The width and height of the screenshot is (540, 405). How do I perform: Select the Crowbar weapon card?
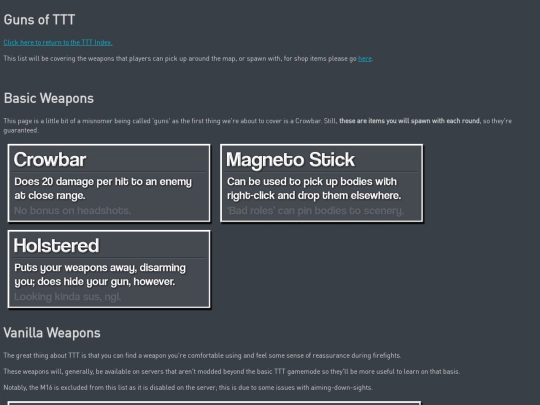109,183
